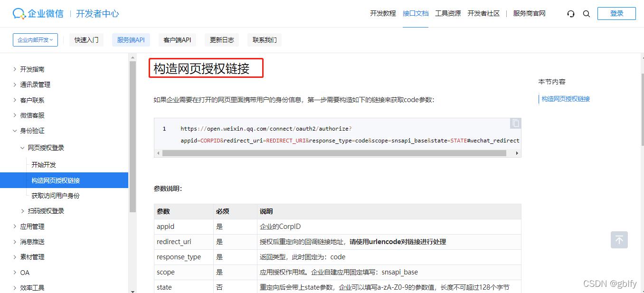Image resolution: width=644 pixels, height=293 pixels.
Task: Expand the 扫码授权登录 subsection
Action: (23, 211)
